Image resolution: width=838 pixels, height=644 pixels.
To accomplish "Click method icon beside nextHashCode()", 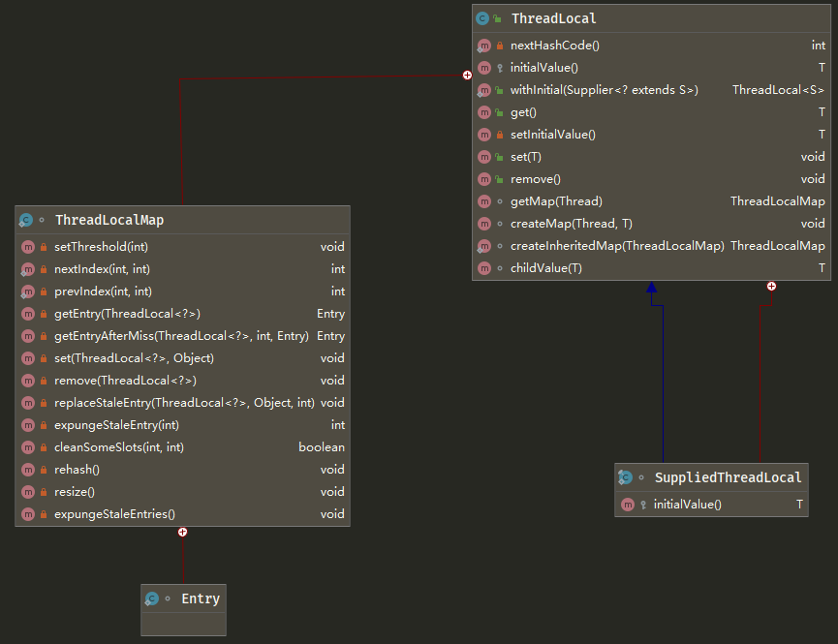I will coord(483,46).
